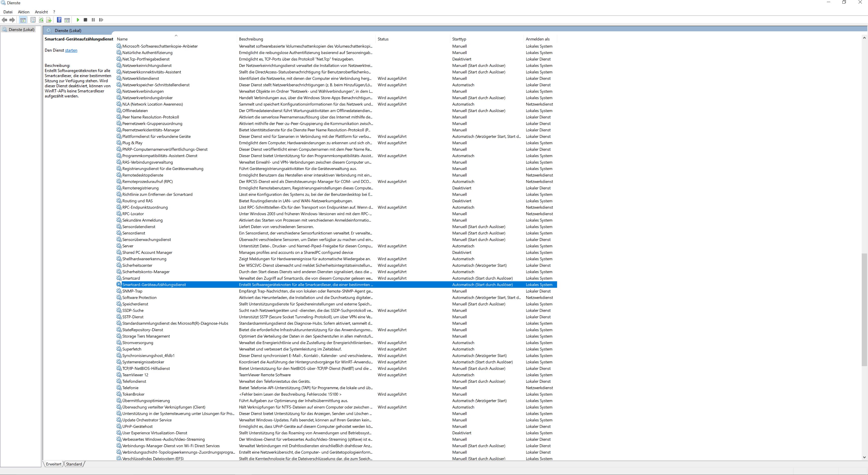Click the green Start Service play icon

click(x=78, y=20)
